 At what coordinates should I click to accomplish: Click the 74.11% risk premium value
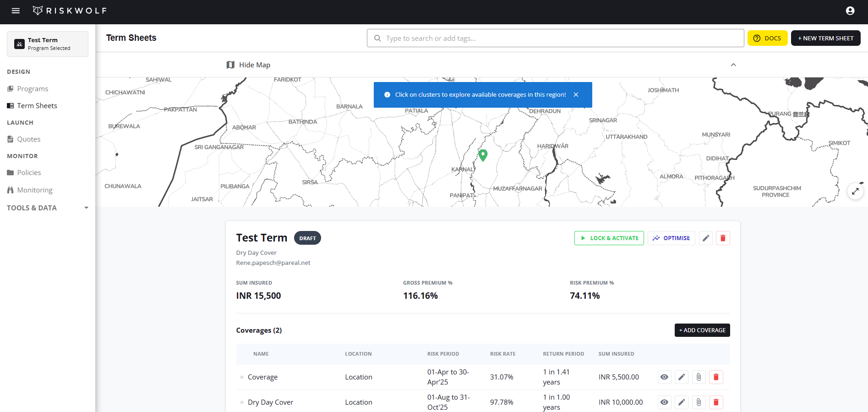pos(585,296)
